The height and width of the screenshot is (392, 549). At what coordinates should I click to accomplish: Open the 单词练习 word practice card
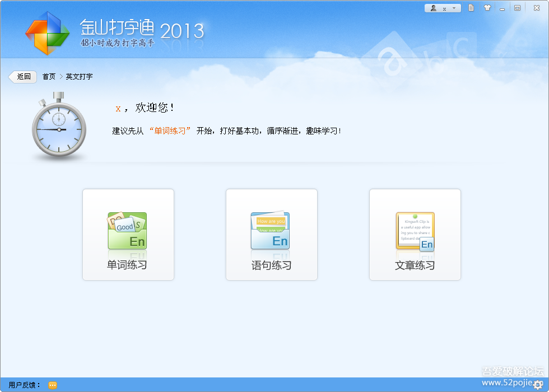(x=128, y=235)
